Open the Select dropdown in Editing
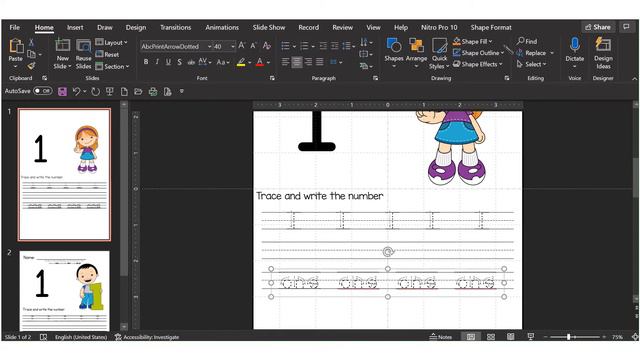The height and width of the screenshot is (360, 640). click(x=531, y=64)
